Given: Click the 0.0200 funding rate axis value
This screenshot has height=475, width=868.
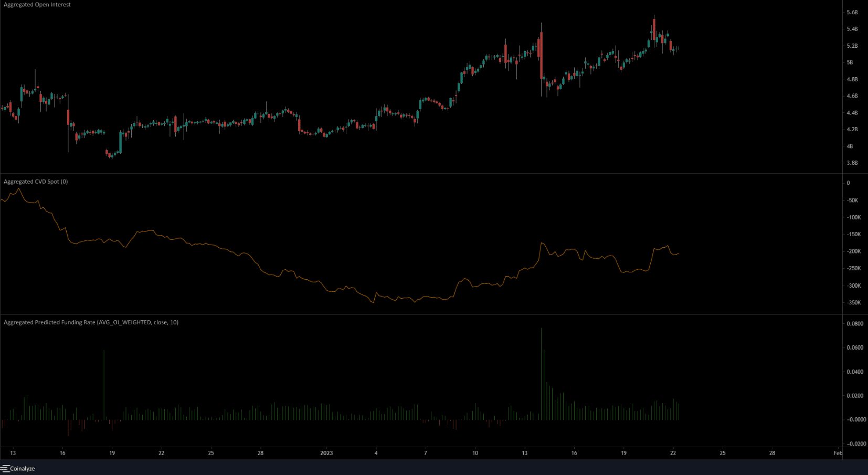Looking at the screenshot, I should point(855,396).
